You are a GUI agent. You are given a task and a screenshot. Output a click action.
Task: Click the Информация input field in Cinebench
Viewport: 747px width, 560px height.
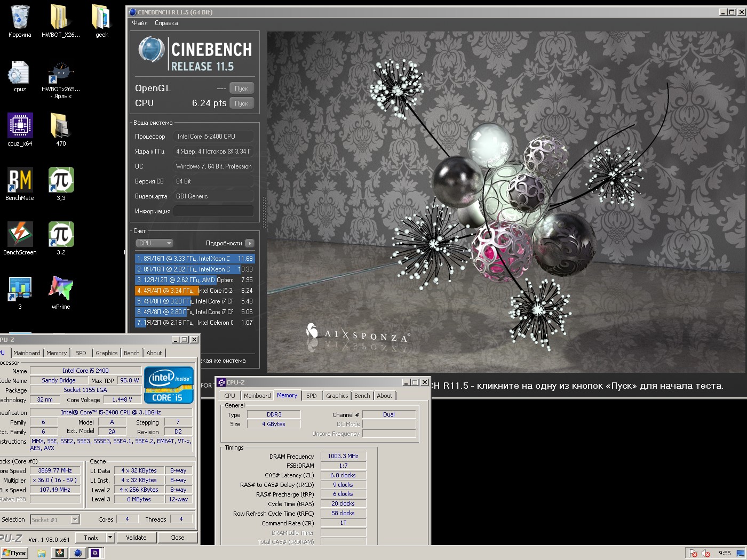coord(213,211)
